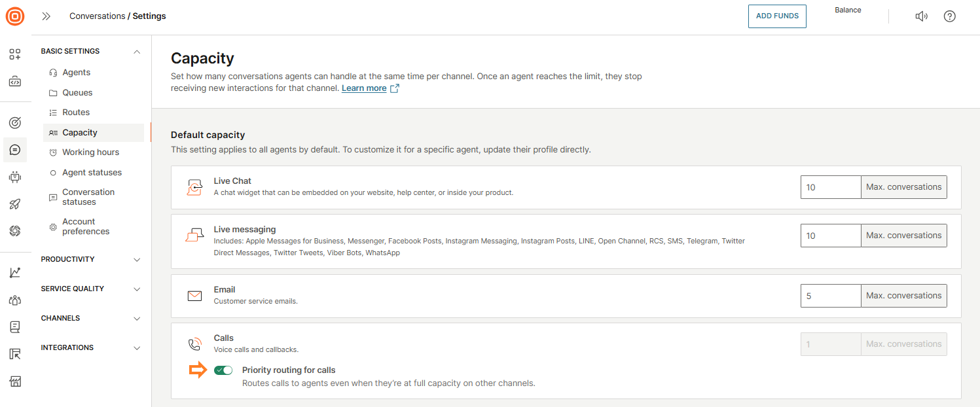This screenshot has height=407, width=980.
Task: Click the Live Chat max conversations field
Action: tap(830, 187)
